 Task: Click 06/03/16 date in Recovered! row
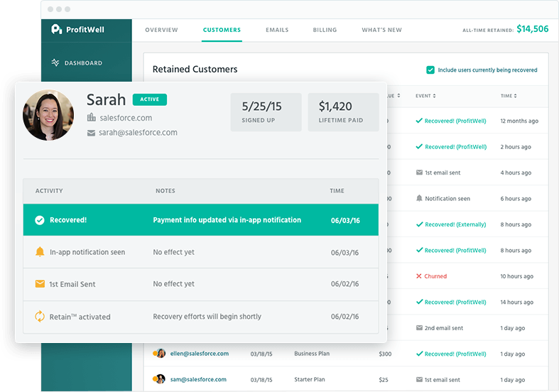[345, 220]
